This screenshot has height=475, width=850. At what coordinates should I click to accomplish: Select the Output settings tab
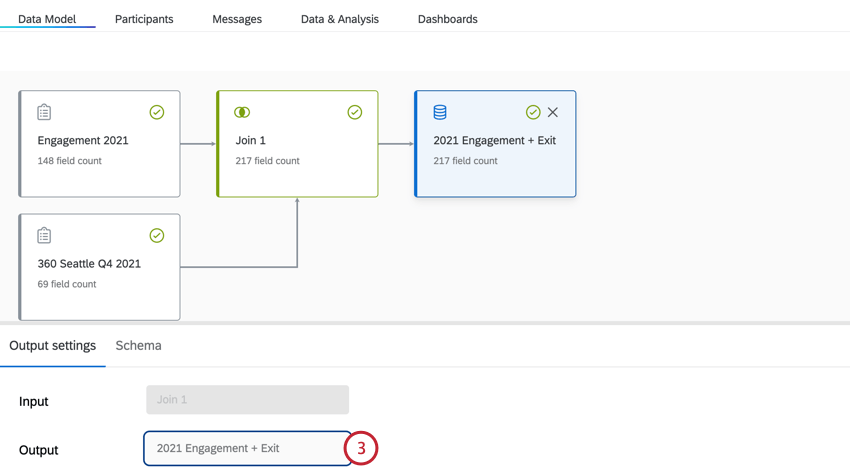click(x=53, y=346)
